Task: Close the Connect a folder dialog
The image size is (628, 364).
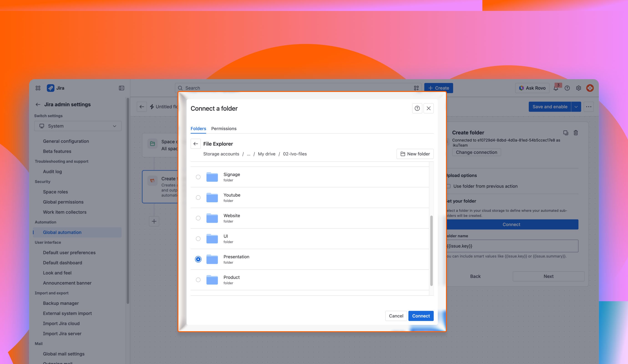Action: [x=429, y=108]
